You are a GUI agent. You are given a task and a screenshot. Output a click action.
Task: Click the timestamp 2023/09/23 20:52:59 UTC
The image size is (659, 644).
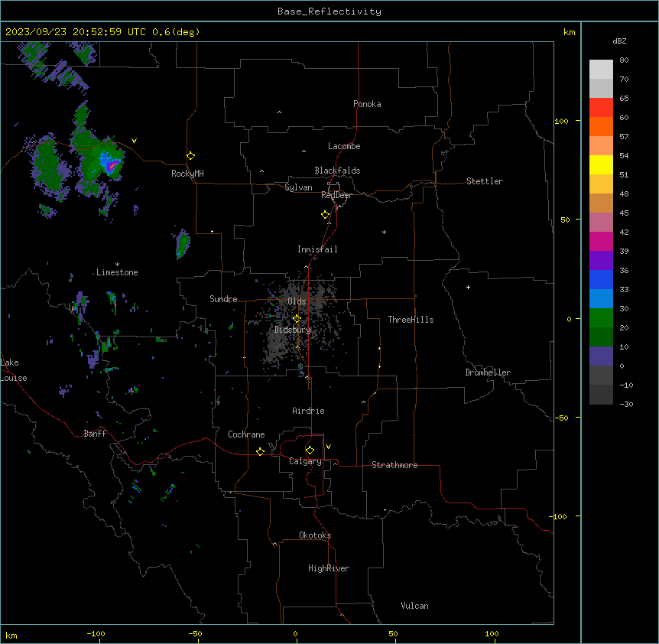[x=75, y=32]
